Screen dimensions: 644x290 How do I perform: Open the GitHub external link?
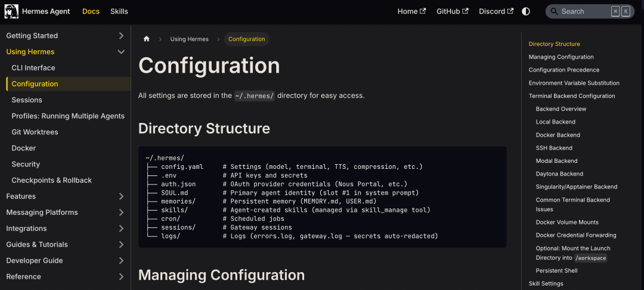(x=452, y=11)
